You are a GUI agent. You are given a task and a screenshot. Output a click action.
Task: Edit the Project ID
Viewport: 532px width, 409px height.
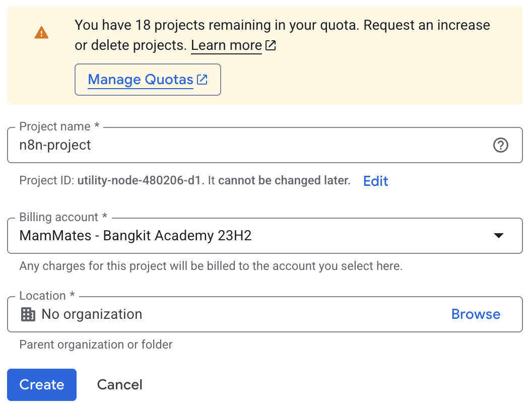point(376,181)
